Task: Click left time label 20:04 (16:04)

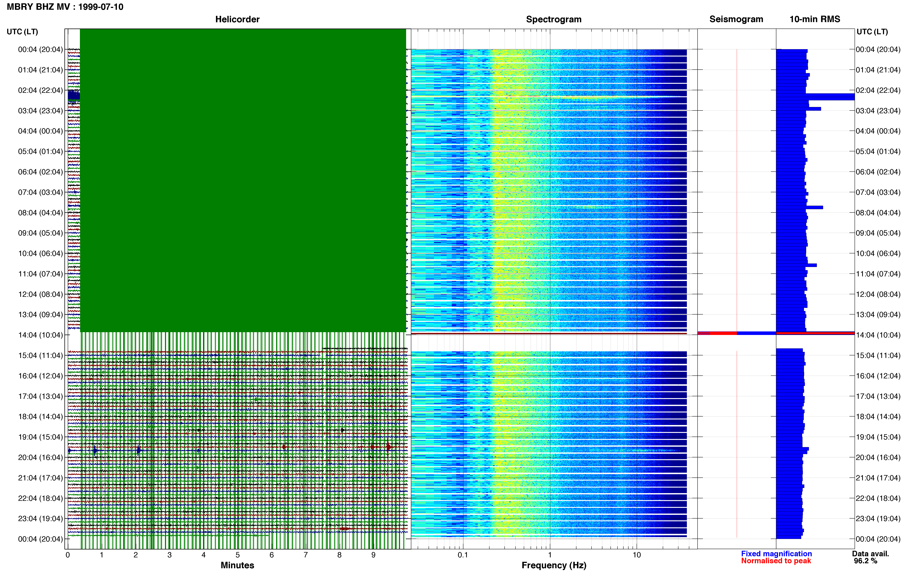Action: click(41, 457)
